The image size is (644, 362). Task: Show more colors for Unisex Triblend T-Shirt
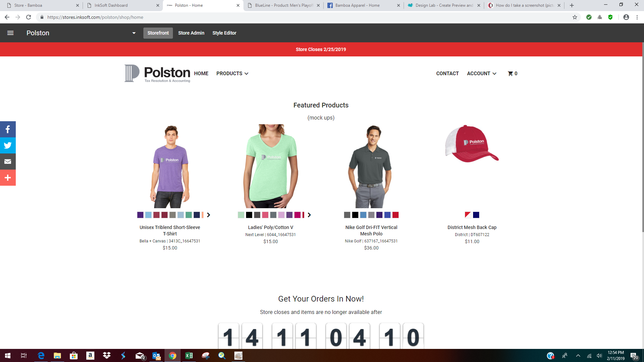209,215
